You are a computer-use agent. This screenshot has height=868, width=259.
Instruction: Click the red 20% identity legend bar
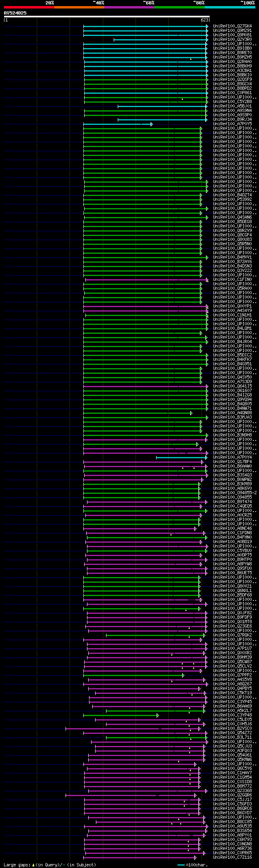pos(29,7)
